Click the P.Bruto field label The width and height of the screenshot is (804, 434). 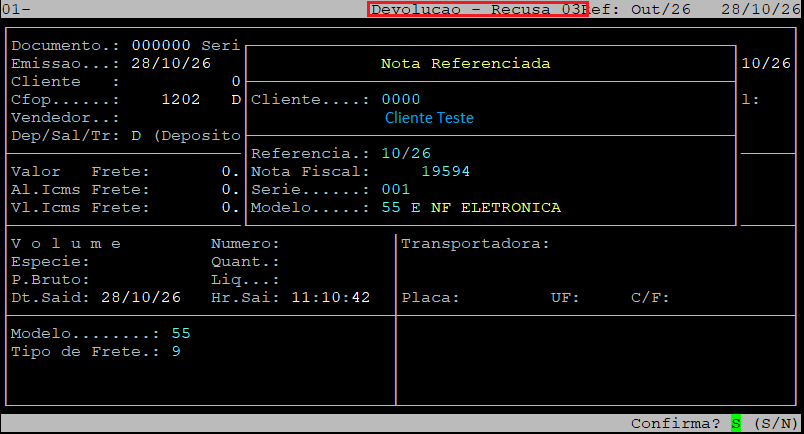pos(50,280)
